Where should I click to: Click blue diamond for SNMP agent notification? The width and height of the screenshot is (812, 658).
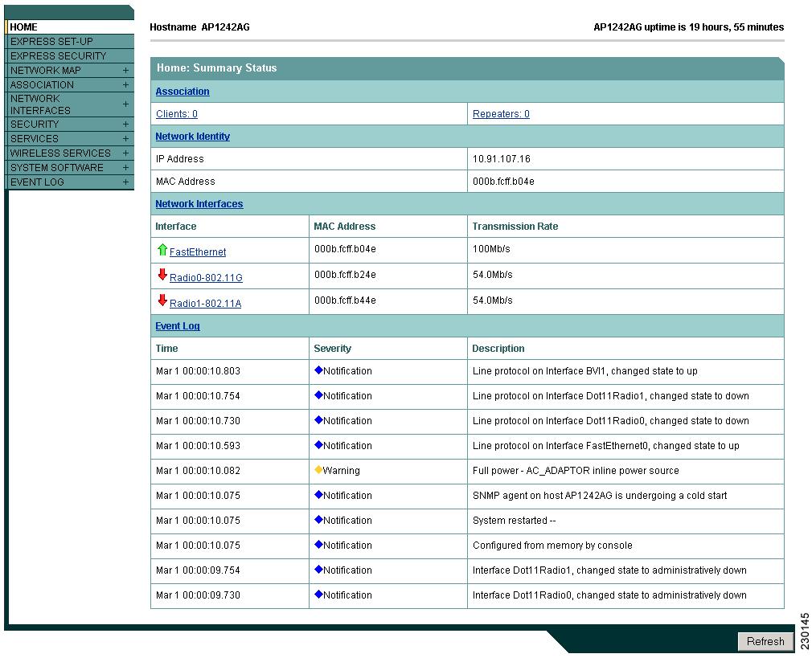318,495
